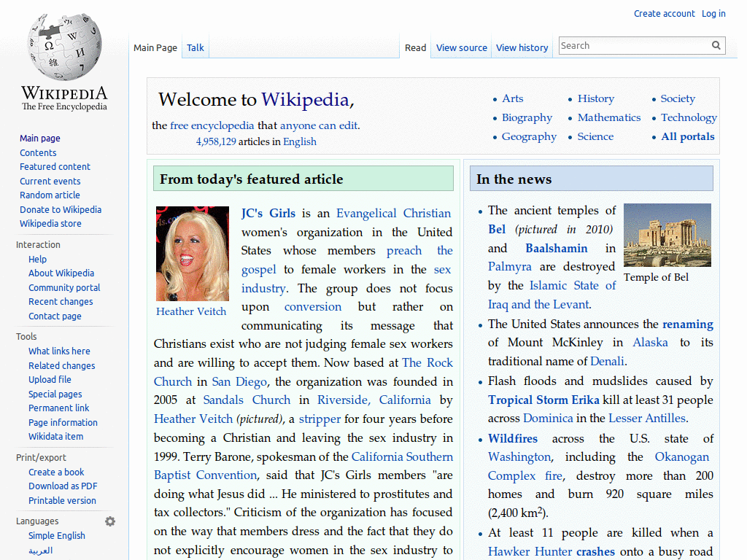
Task: Open the Okanogan Complex fire link
Action: click(598, 466)
